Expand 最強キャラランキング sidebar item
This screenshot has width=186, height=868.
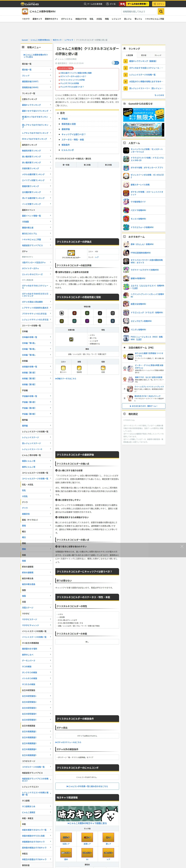click(x=37, y=105)
